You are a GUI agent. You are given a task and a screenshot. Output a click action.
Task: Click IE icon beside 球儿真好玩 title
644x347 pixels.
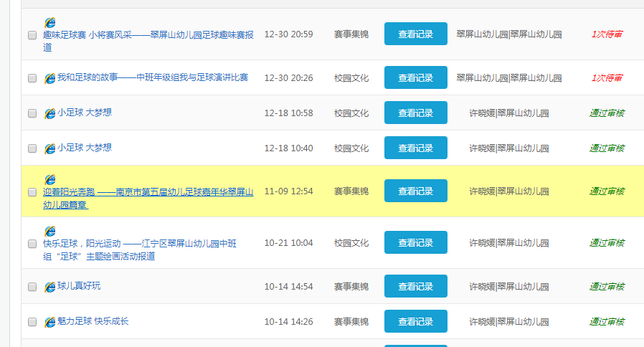click(x=49, y=287)
